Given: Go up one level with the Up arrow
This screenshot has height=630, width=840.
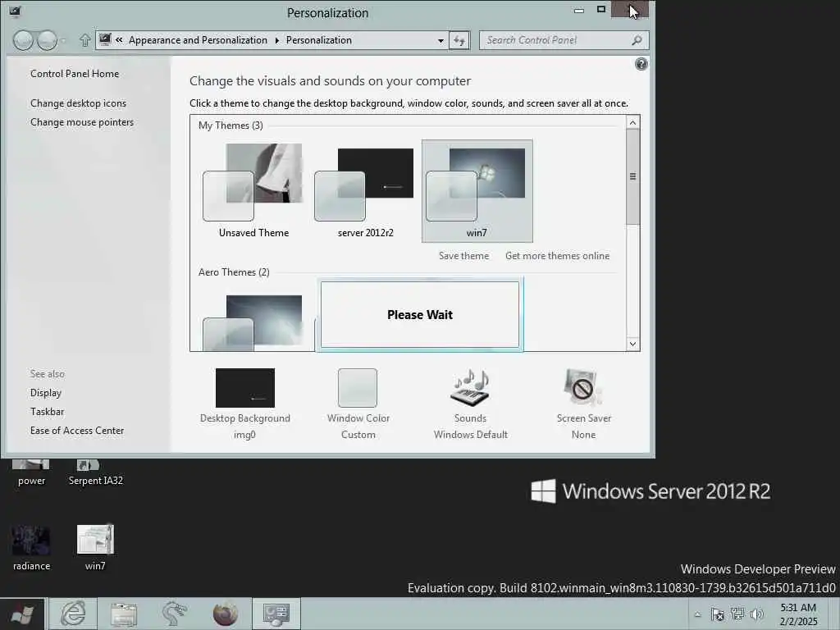Looking at the screenshot, I should coord(84,40).
